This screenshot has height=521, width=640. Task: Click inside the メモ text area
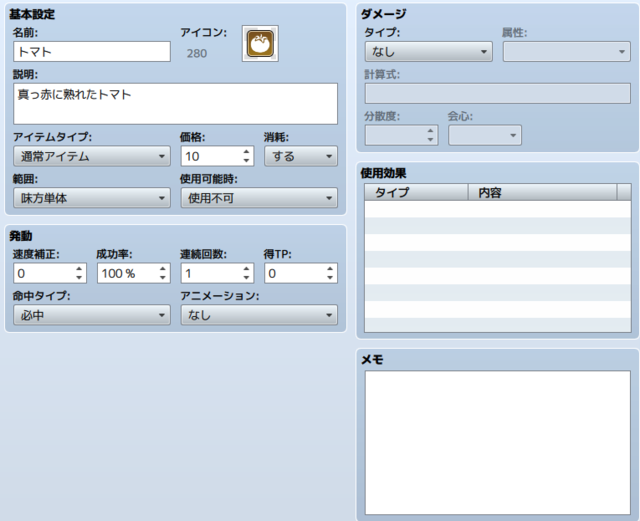point(498,442)
